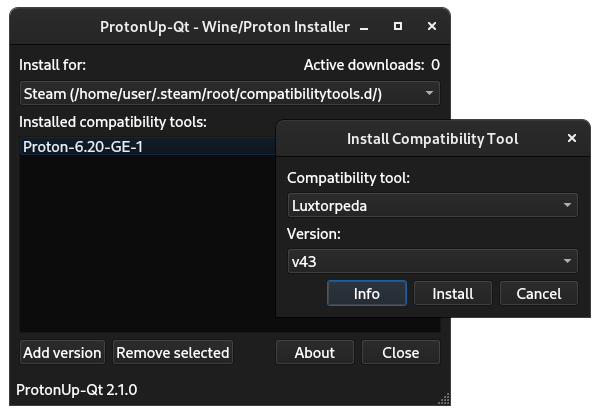This screenshot has width=600, height=415.
Task: Open the Install for Steam dropdown
Action: pos(230,93)
